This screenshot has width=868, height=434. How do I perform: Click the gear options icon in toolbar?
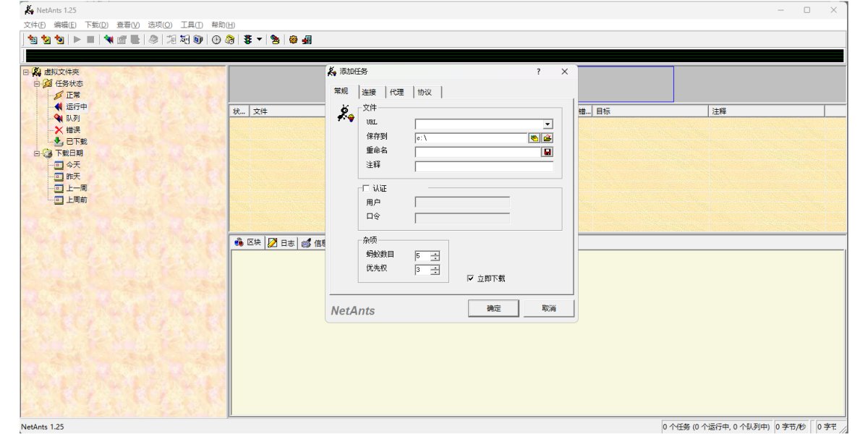coord(294,40)
